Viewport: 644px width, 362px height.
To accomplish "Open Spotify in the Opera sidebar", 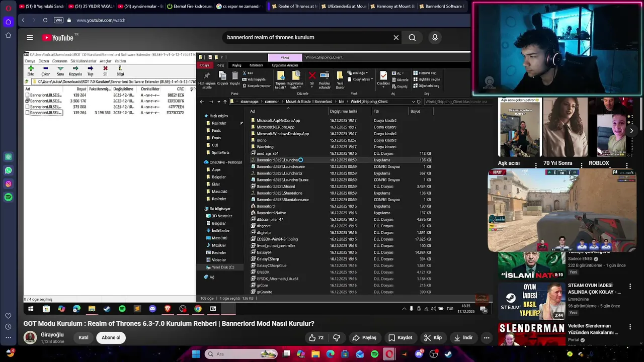I will pyautogui.click(x=9, y=198).
